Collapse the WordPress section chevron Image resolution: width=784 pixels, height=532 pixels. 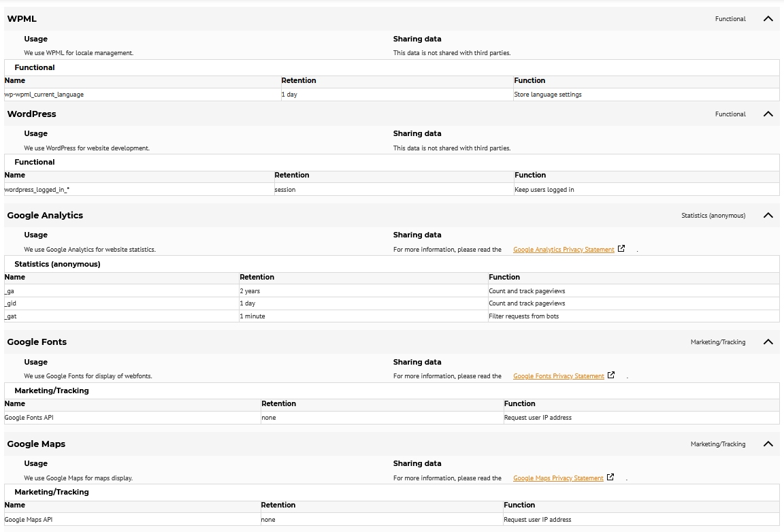(x=768, y=114)
